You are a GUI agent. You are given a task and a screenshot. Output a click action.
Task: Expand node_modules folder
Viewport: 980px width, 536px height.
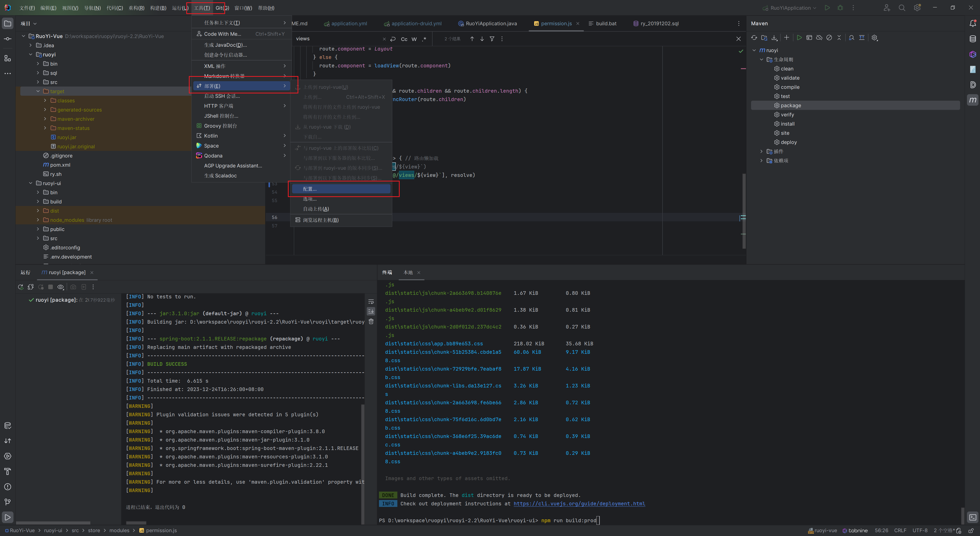(38, 220)
